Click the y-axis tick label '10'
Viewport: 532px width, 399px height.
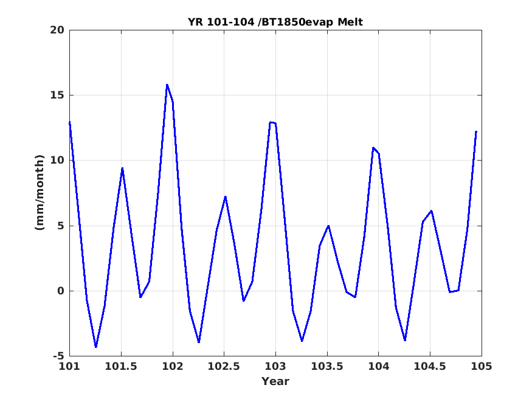point(57,160)
